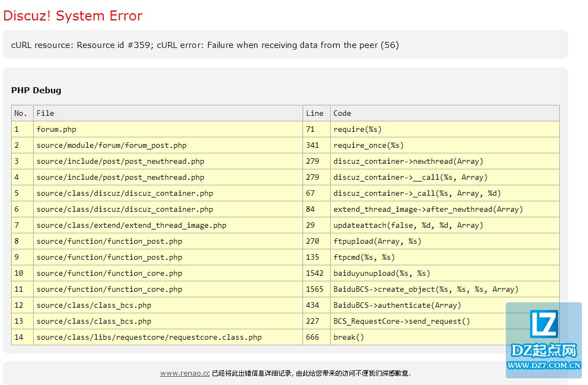Click the "require_once(%s)" code cell
The image size is (588, 385).
point(445,145)
